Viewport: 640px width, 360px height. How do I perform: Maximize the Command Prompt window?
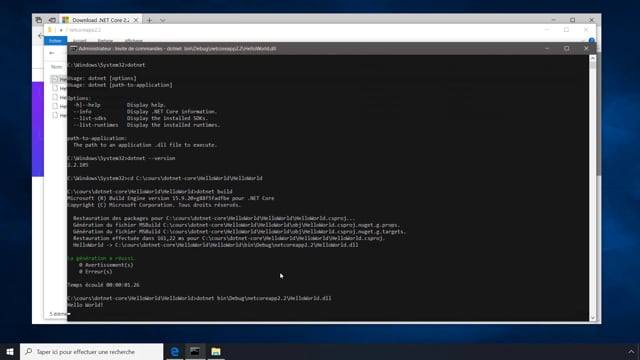point(567,48)
